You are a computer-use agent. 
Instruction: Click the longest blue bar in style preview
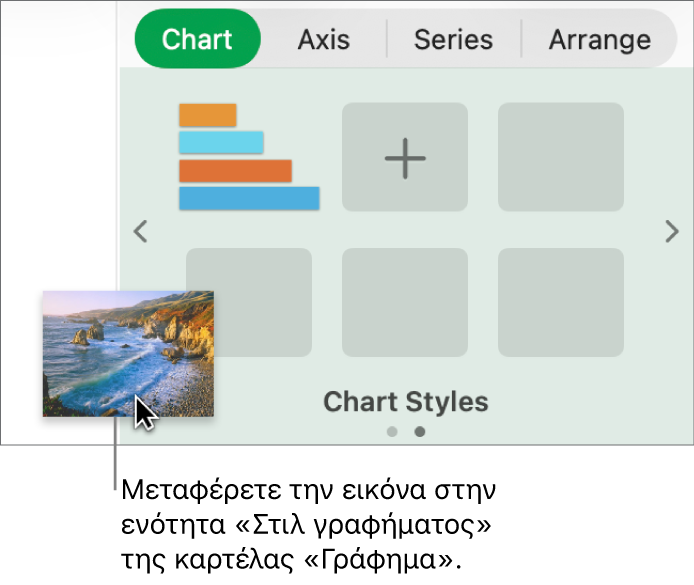click(249, 198)
